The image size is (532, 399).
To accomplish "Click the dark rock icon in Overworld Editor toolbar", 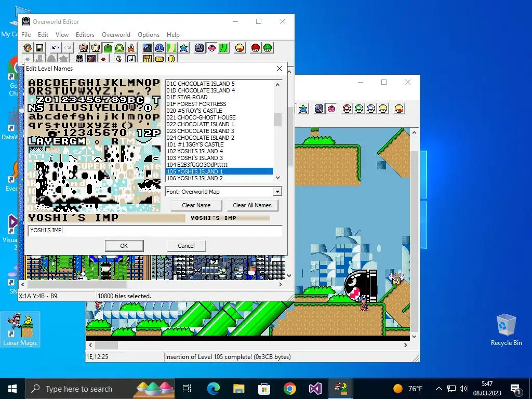I will 147,48.
